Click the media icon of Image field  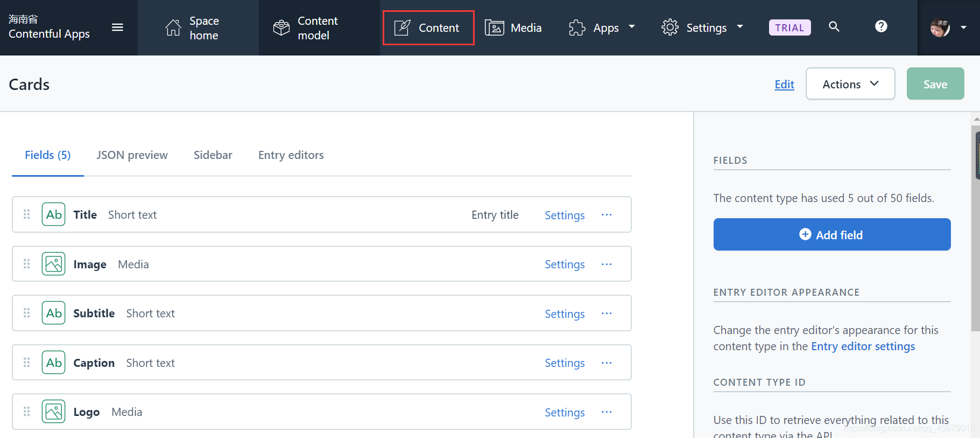pos(54,264)
